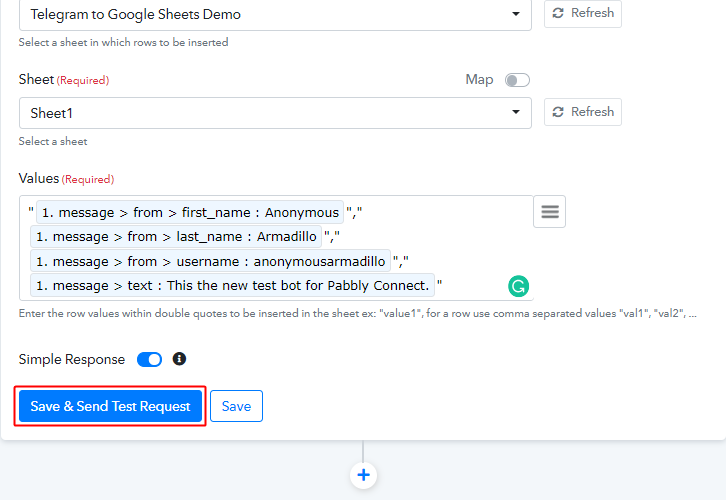The image size is (726, 500).
Task: Select the message text tag in Values
Action: point(232,286)
